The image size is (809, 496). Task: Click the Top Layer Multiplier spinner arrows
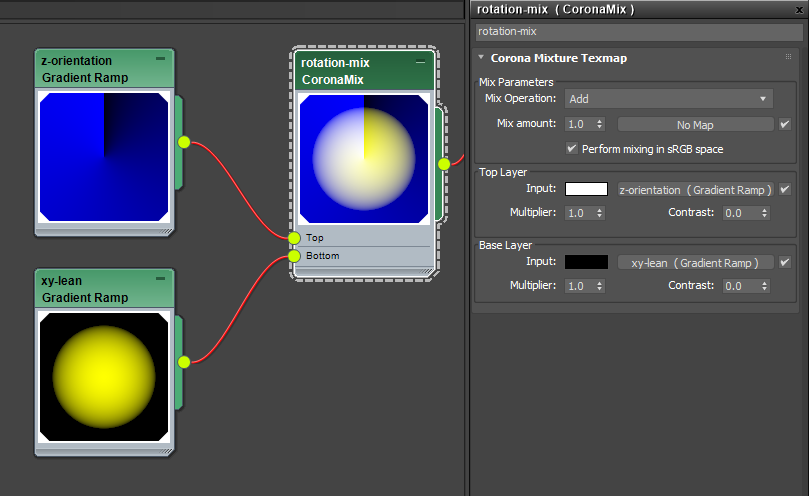coord(599,213)
